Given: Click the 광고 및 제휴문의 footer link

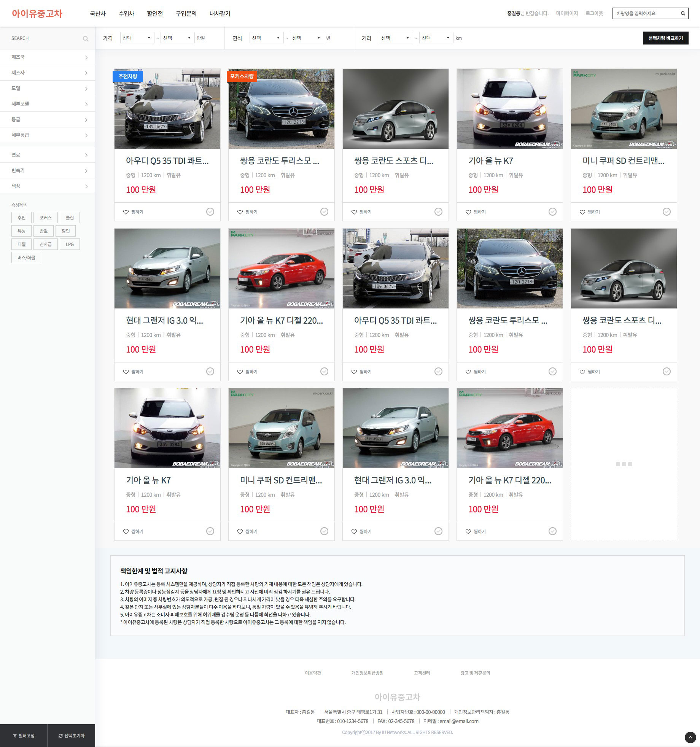Looking at the screenshot, I should pyautogui.click(x=475, y=673).
